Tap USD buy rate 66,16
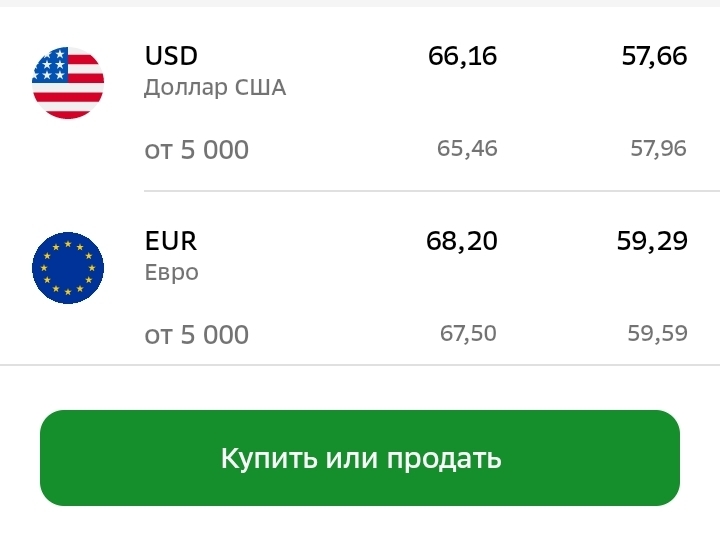The image size is (720, 539). pos(462,56)
